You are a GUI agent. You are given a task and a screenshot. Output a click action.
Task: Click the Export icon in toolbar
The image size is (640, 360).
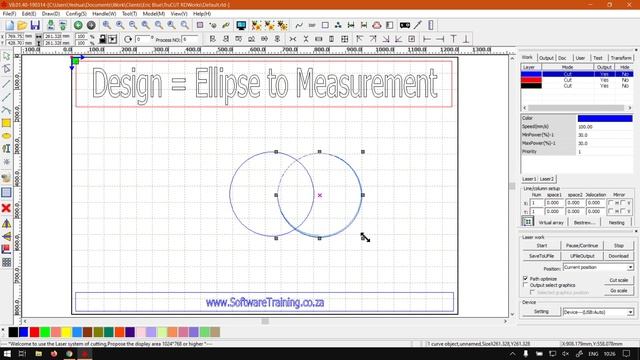pos(63,25)
